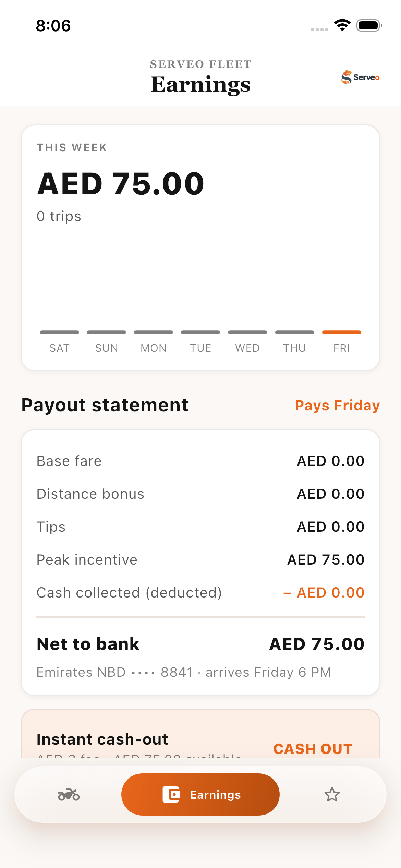
Task: Tap the Serveo logo in header
Action: pos(360,77)
